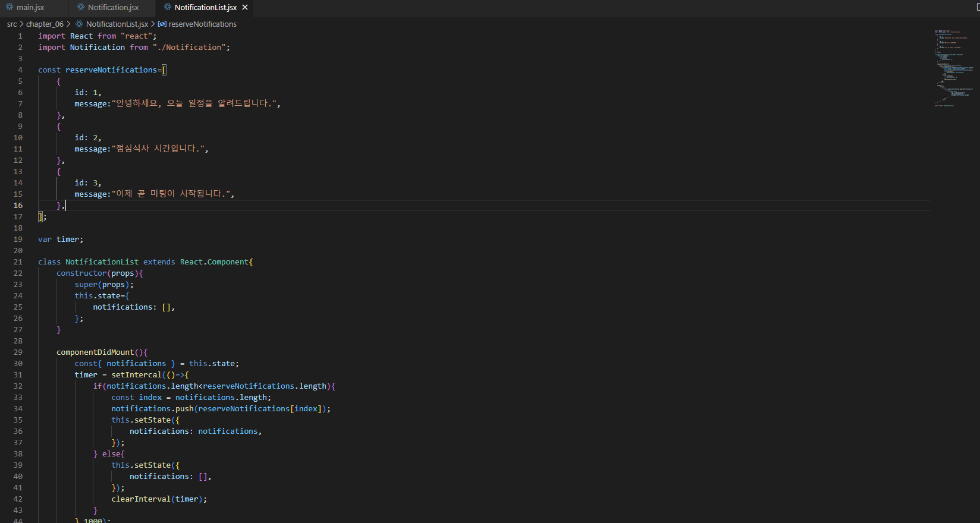This screenshot has width=980, height=523.
Task: Click 'constructor(props)' on line 22
Action: tap(98, 273)
